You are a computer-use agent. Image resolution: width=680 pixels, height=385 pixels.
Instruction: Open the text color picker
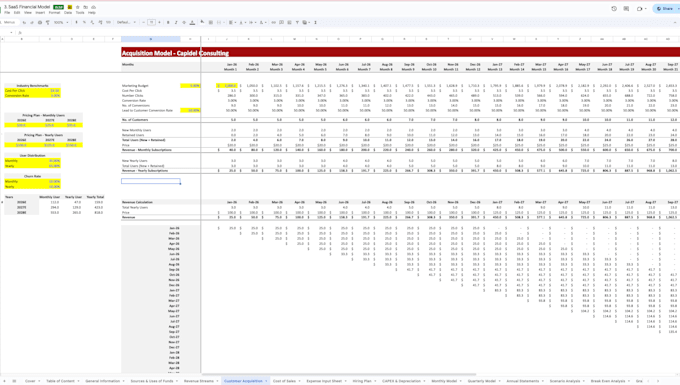point(192,22)
